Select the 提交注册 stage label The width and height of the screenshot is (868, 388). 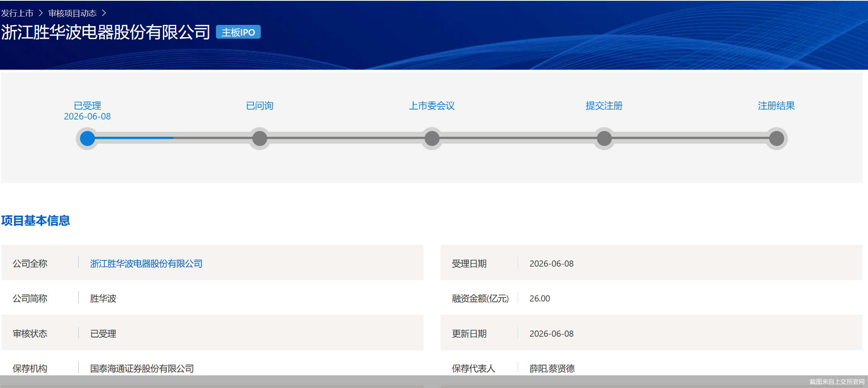(x=604, y=106)
